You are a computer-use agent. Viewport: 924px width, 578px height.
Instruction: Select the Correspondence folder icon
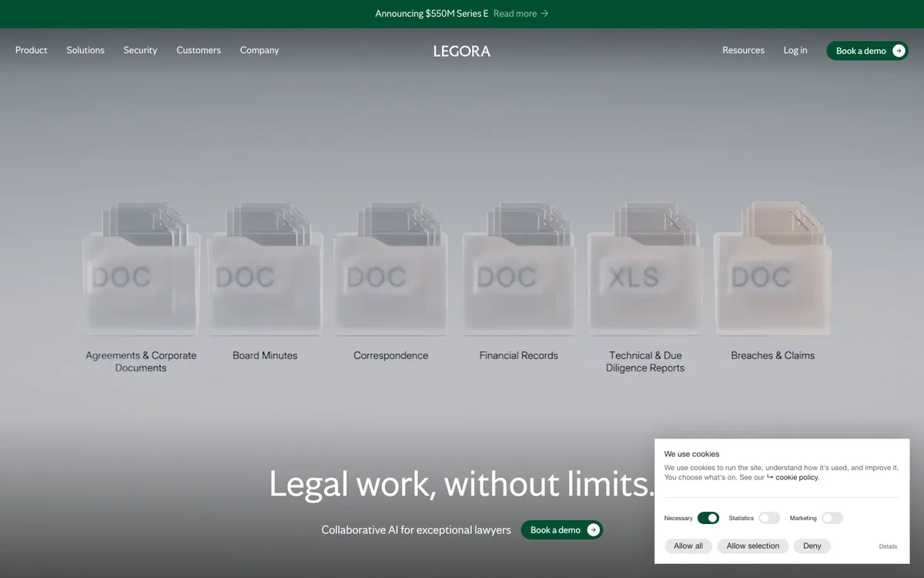391,267
